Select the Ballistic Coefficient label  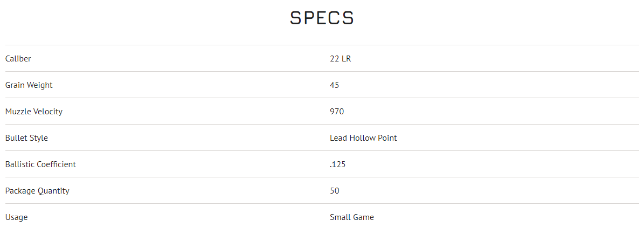pos(40,164)
